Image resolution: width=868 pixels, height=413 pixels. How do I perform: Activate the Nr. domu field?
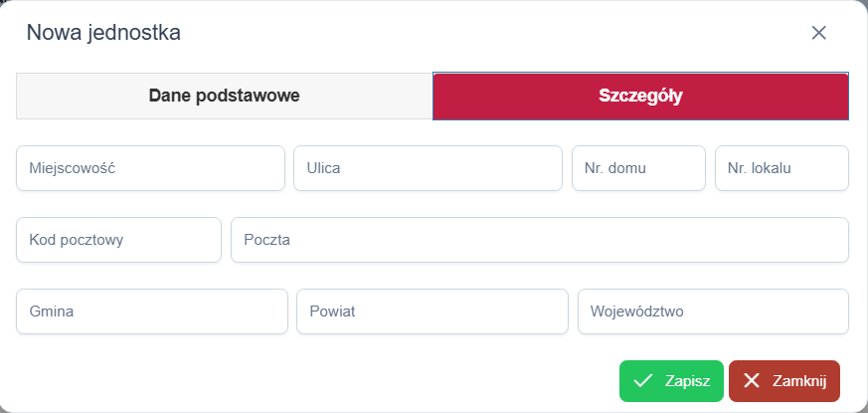[x=638, y=168]
